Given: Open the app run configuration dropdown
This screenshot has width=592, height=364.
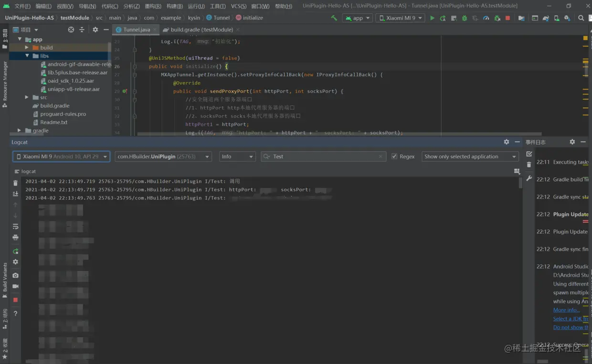Looking at the screenshot, I should pos(357,18).
